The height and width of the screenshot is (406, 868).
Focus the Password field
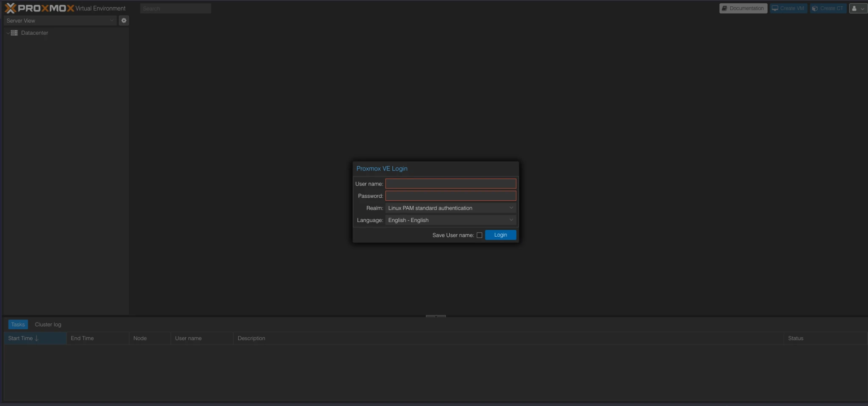click(451, 196)
